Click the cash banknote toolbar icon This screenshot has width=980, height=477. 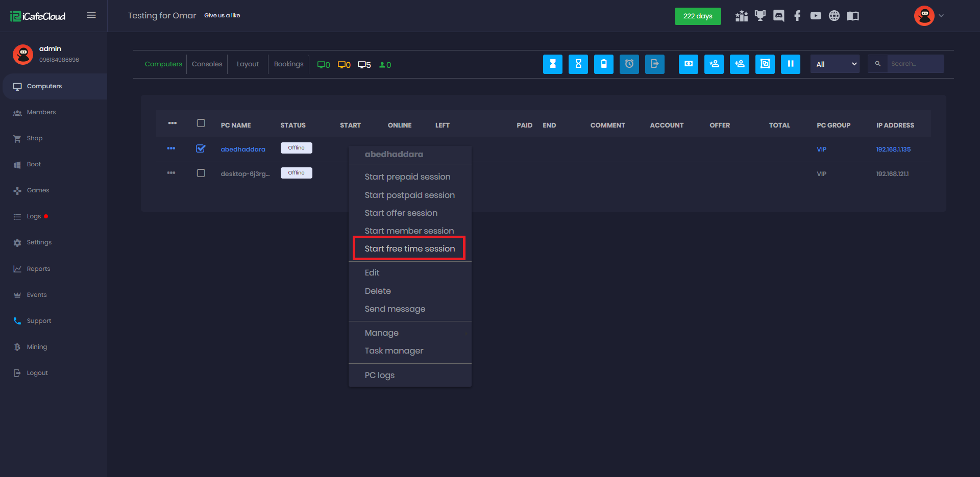[688, 64]
